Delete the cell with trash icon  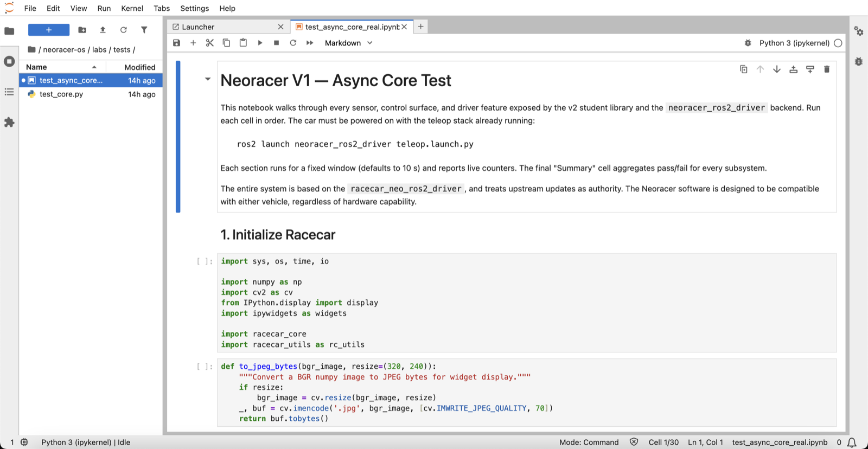[x=827, y=69]
